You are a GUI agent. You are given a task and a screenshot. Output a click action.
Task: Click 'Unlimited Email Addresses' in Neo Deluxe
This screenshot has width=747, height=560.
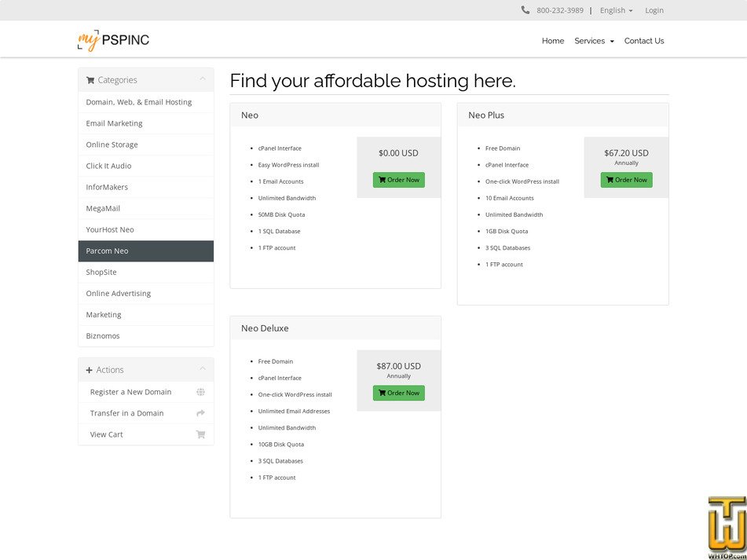point(294,411)
